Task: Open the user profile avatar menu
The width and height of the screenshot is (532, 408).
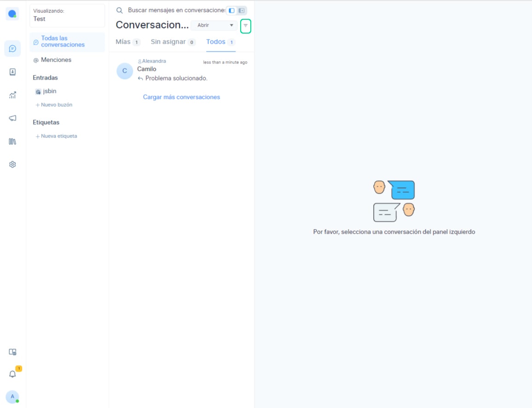Action: click(x=12, y=397)
